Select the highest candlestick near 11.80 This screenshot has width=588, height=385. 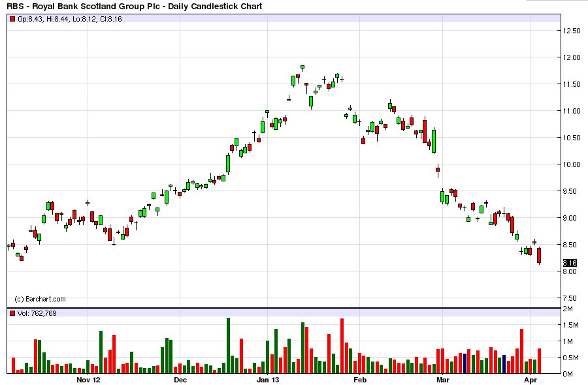pos(302,67)
